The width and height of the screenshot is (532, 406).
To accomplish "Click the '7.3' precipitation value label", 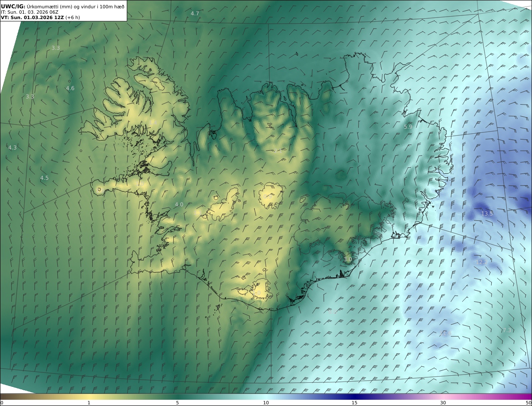I will (x=507, y=330).
